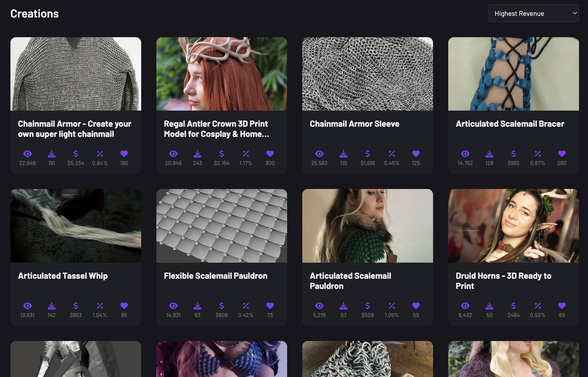
Task: Click the chainmail shirt thumbnail image
Action: pyautogui.click(x=76, y=74)
